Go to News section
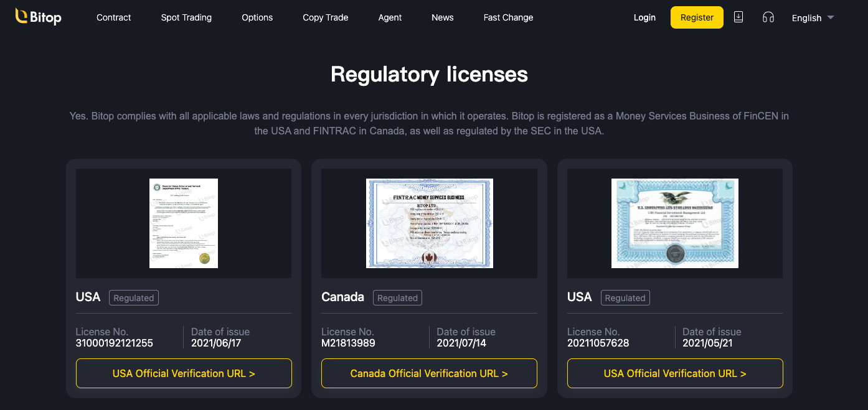 443,17
